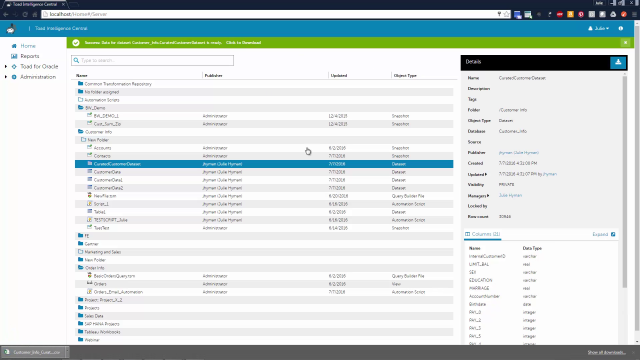This screenshot has height=360, width=640.
Task: Click the Home house icon
Action: [14, 46]
